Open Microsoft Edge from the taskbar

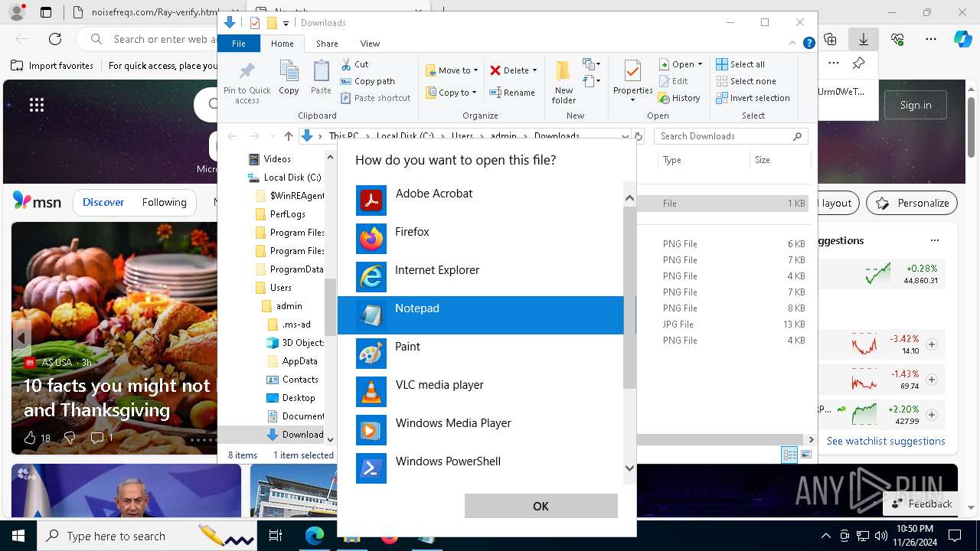[x=315, y=536]
